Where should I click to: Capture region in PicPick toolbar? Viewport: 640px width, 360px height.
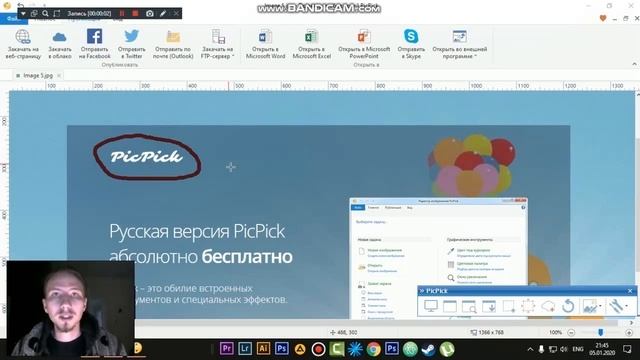pos(509,306)
